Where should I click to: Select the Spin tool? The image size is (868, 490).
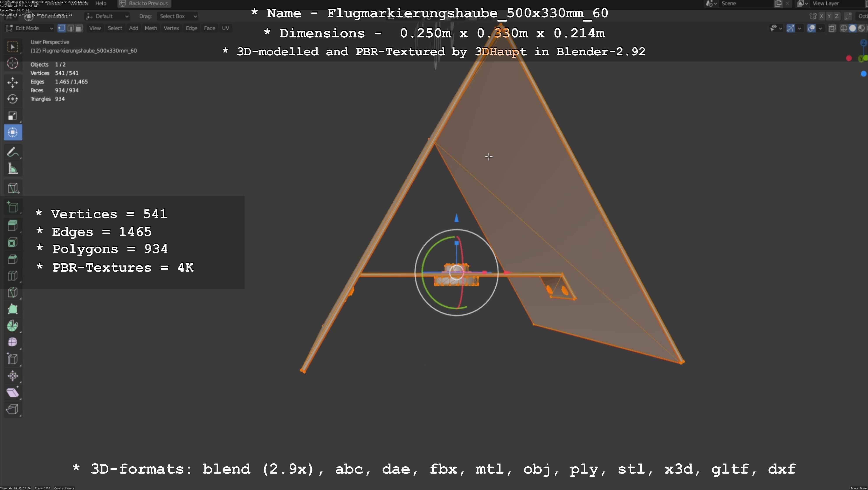(13, 326)
